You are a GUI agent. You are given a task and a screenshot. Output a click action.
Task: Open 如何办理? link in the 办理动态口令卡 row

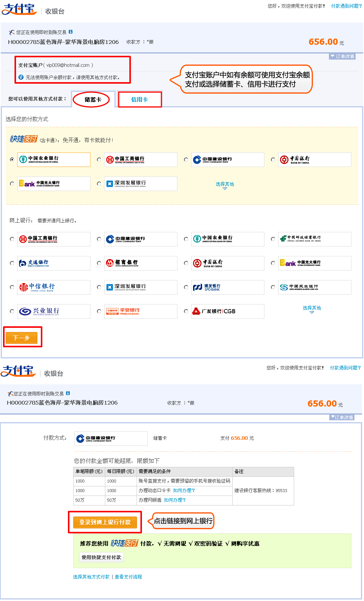pyautogui.click(x=184, y=491)
